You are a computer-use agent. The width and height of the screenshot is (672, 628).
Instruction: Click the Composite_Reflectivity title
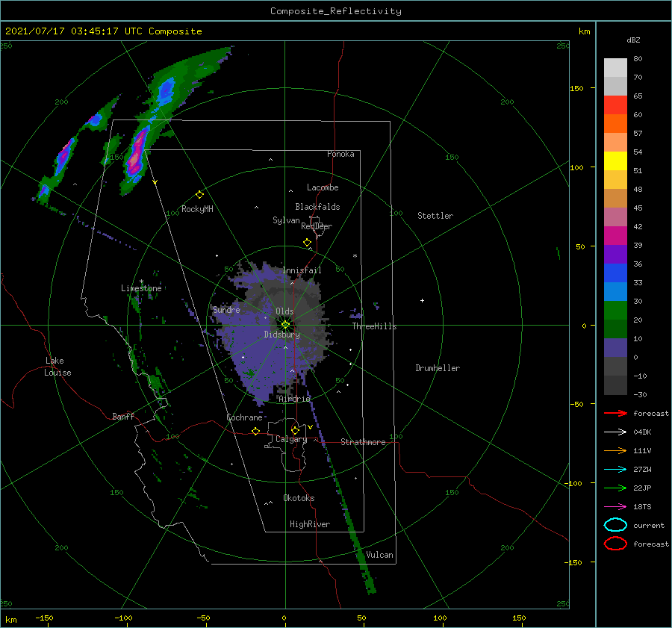(336, 11)
